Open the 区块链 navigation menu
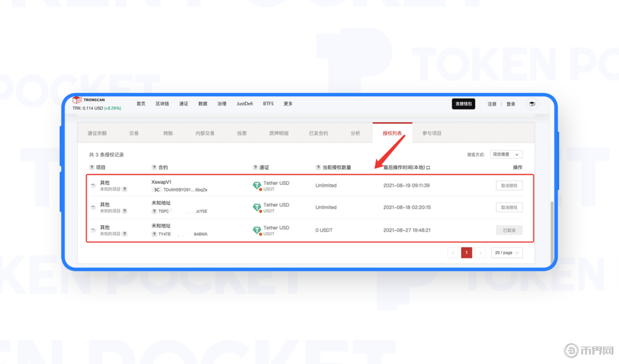This screenshot has width=619, height=364. (x=162, y=104)
